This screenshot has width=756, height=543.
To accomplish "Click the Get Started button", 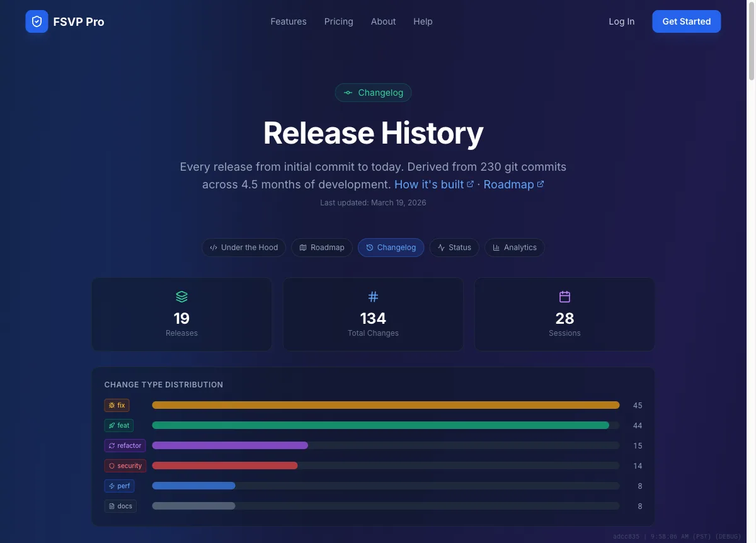I will point(686,21).
